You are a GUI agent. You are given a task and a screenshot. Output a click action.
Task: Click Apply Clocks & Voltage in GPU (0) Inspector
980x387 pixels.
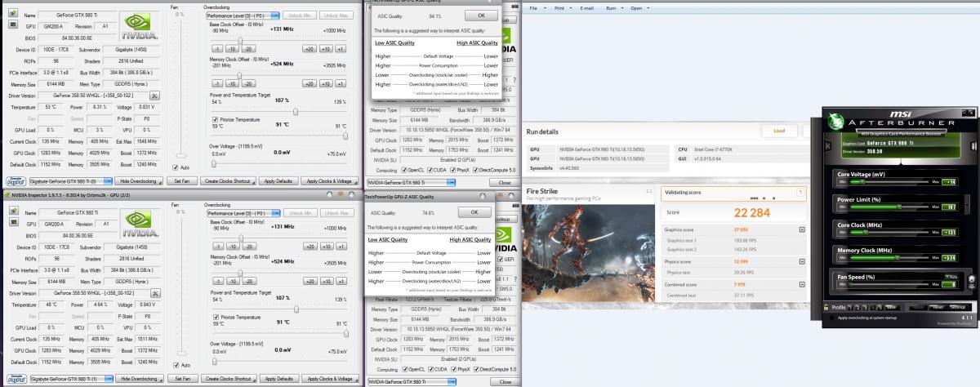click(x=330, y=180)
